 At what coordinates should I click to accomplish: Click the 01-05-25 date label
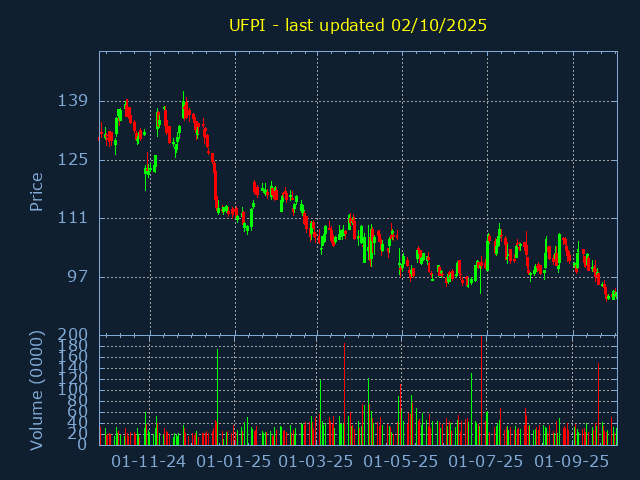[401, 462]
